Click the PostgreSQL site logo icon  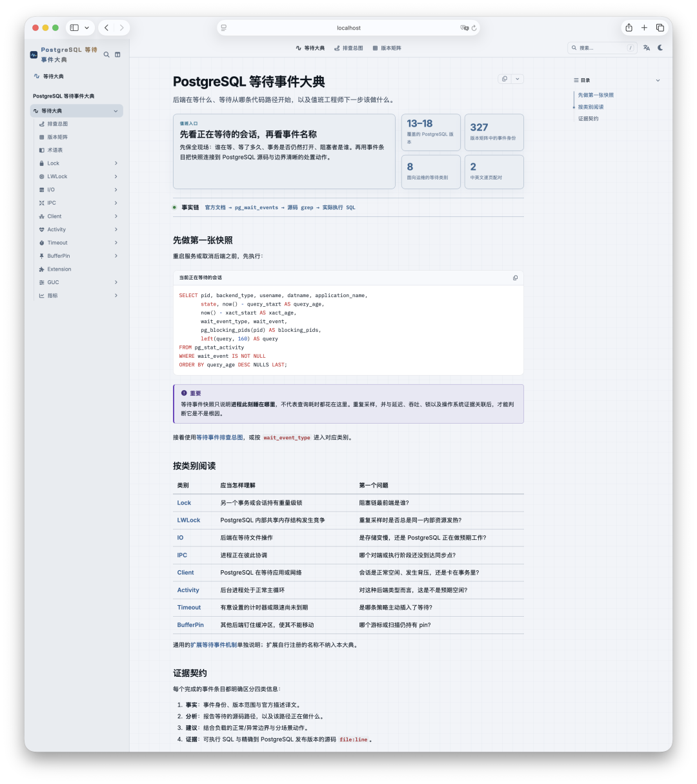point(34,55)
